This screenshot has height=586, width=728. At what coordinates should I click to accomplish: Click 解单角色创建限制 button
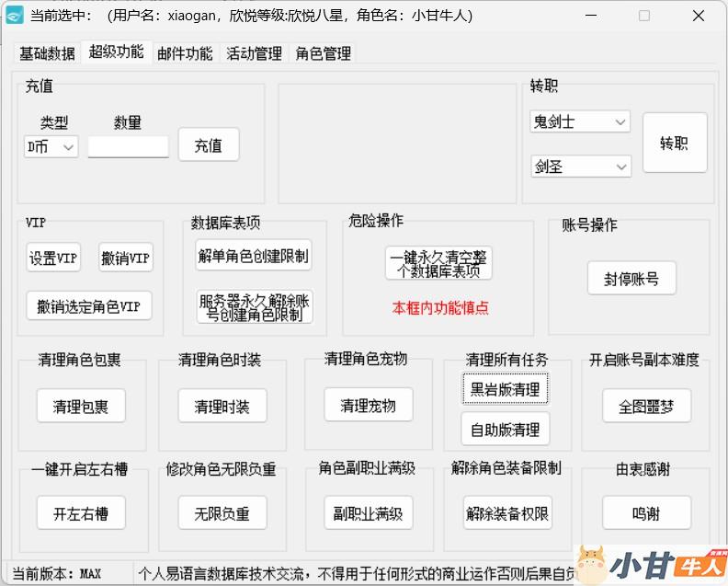253,255
